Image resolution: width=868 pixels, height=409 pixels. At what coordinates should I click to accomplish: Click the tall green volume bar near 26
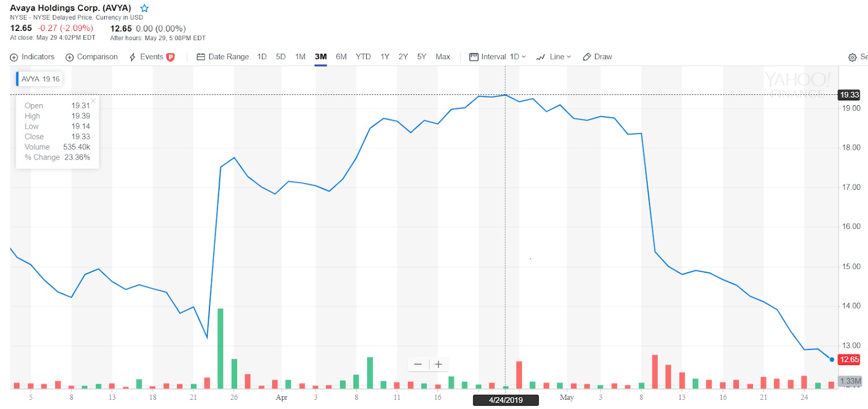coord(220,348)
